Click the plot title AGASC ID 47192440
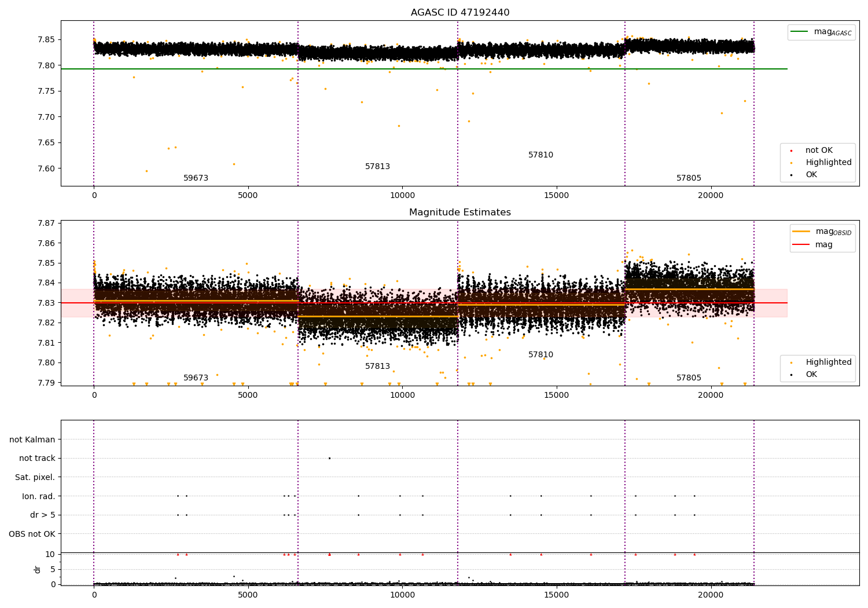The image size is (868, 608). pos(460,13)
